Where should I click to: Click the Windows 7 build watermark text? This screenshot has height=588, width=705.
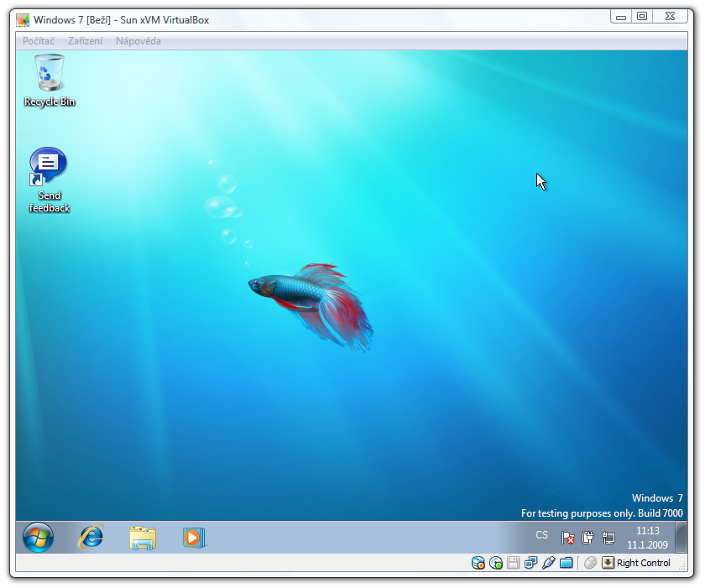pos(602,505)
